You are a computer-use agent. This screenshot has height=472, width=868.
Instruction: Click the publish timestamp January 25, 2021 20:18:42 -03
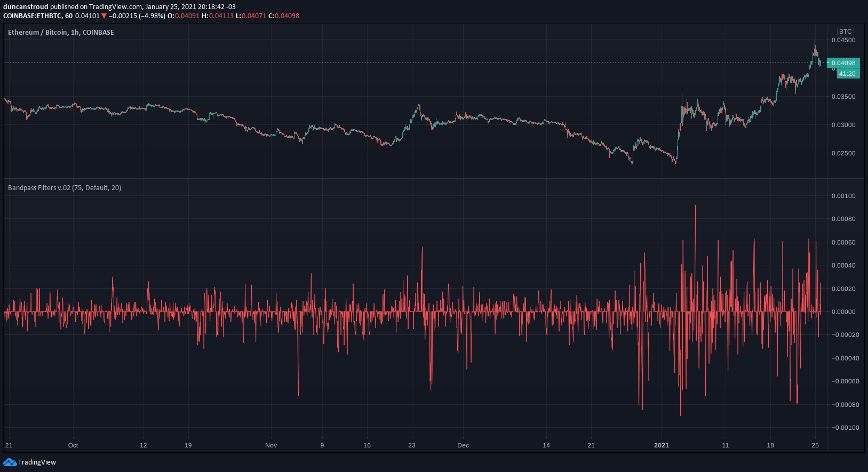click(x=190, y=7)
